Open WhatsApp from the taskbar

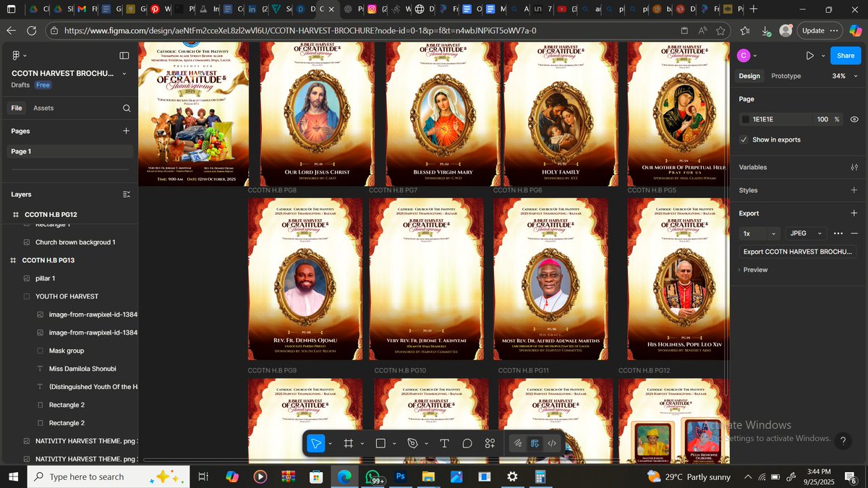[373, 476]
